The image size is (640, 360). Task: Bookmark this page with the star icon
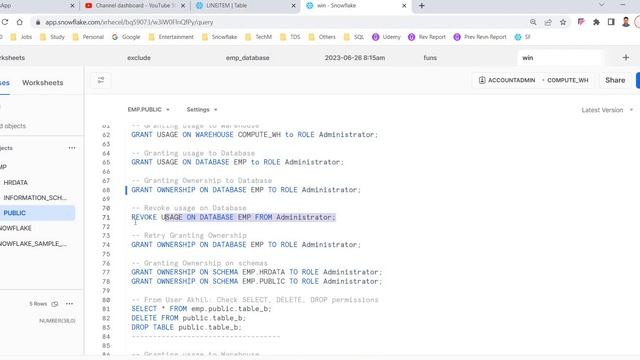pyautogui.click(x=563, y=22)
